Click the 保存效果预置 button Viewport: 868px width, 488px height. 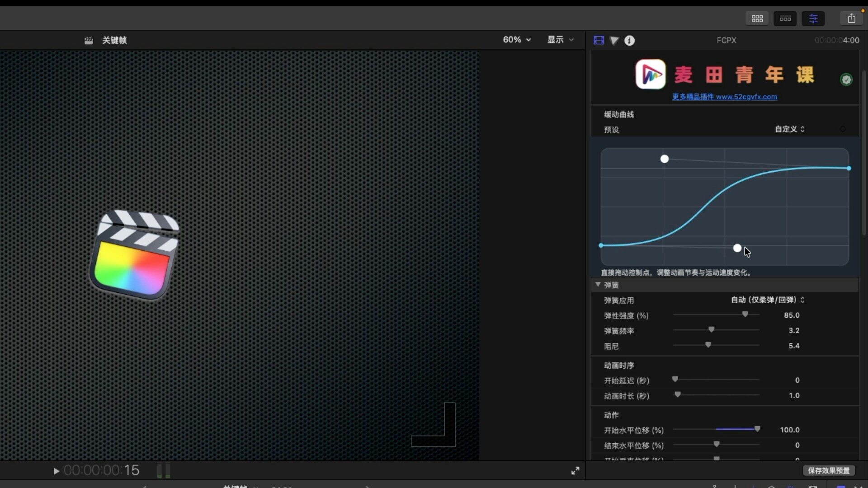tap(829, 471)
